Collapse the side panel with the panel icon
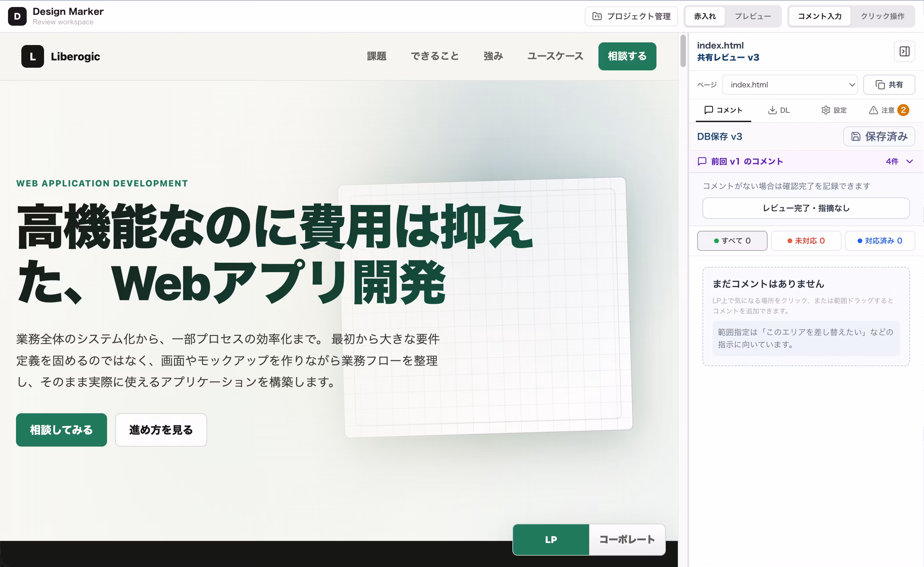Screen dimensions: 924x567 tap(905, 51)
